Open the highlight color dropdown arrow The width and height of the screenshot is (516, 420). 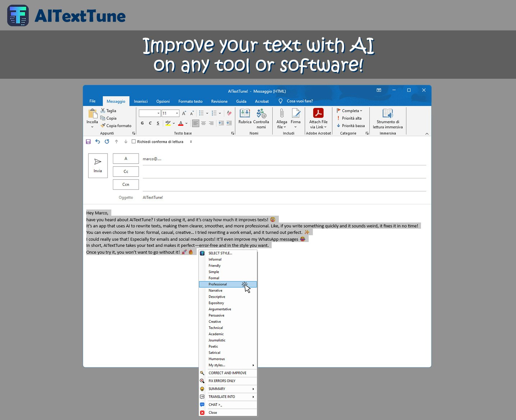[x=174, y=123]
